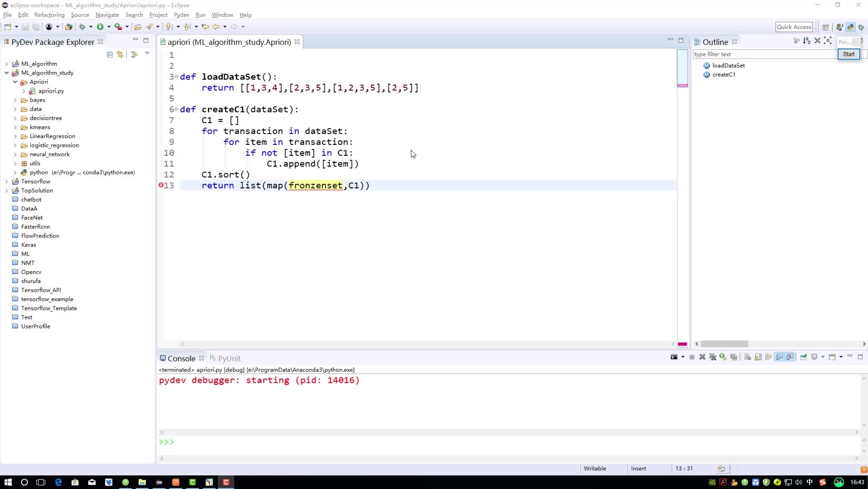868x489 pixels.
Task: Clear Console using page-X icon
Action: 747,357
